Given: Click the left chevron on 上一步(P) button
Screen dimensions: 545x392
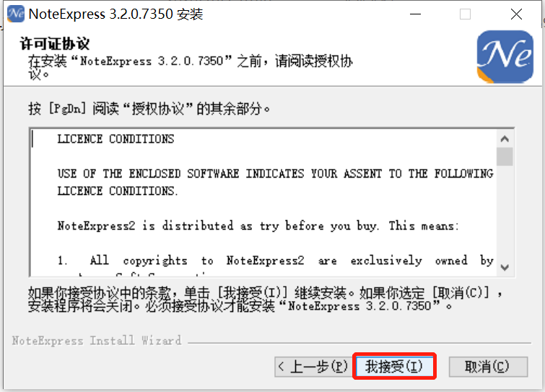Looking at the screenshot, I should (282, 366).
